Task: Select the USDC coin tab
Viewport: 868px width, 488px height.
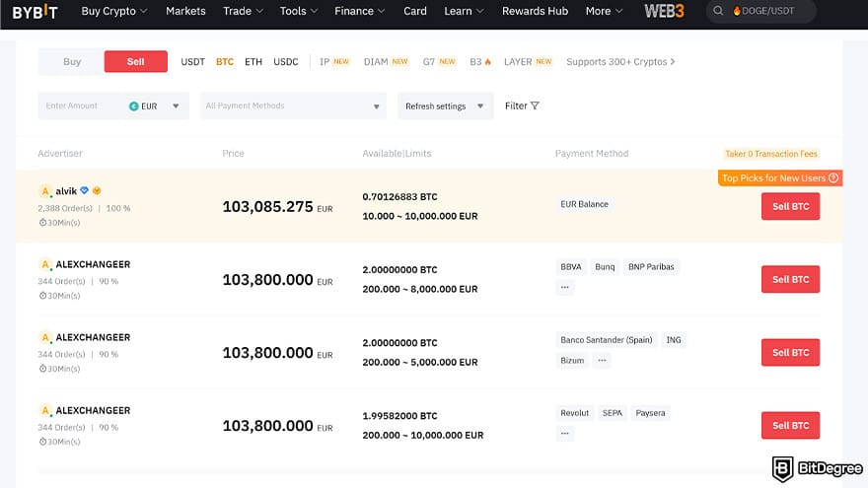Action: [x=286, y=62]
